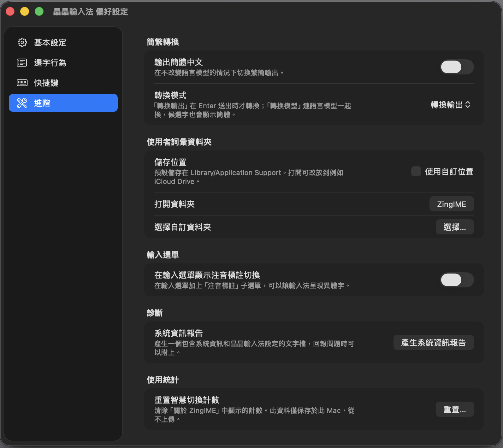Click the 診斷 section heading

tap(155, 313)
